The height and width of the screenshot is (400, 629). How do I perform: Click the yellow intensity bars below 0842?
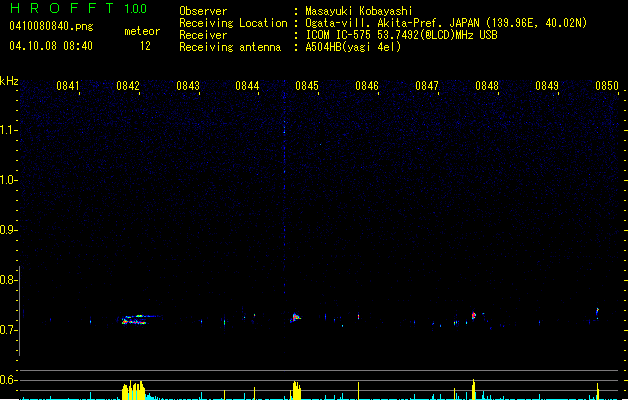point(134,390)
